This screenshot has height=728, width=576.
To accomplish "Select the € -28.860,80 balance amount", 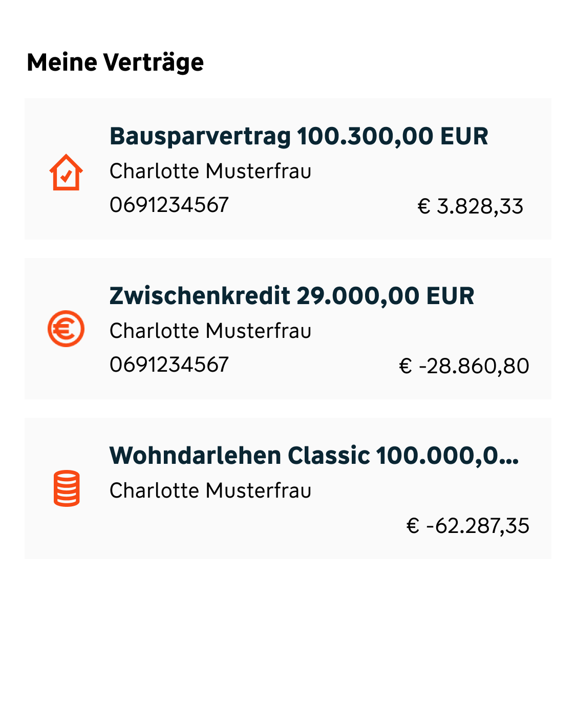I will tap(464, 366).
